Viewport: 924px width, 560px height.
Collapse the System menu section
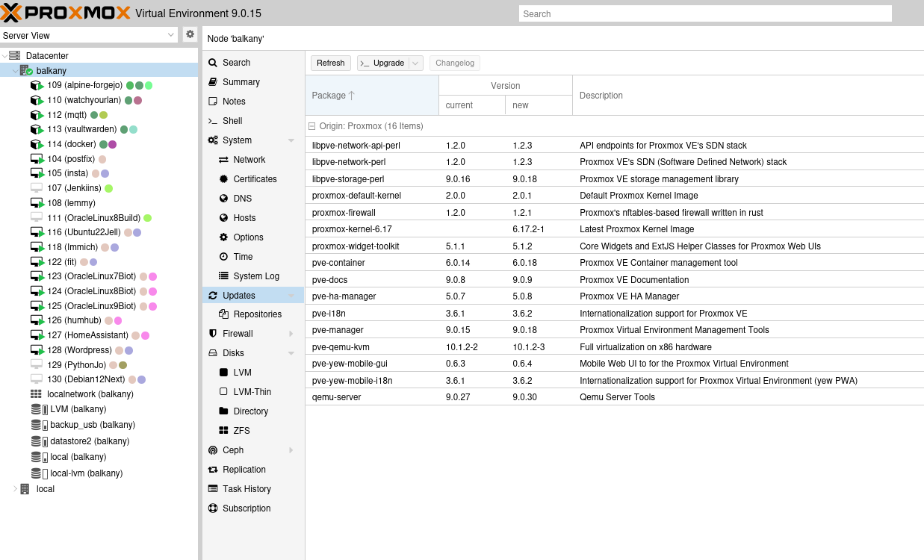tap(291, 140)
